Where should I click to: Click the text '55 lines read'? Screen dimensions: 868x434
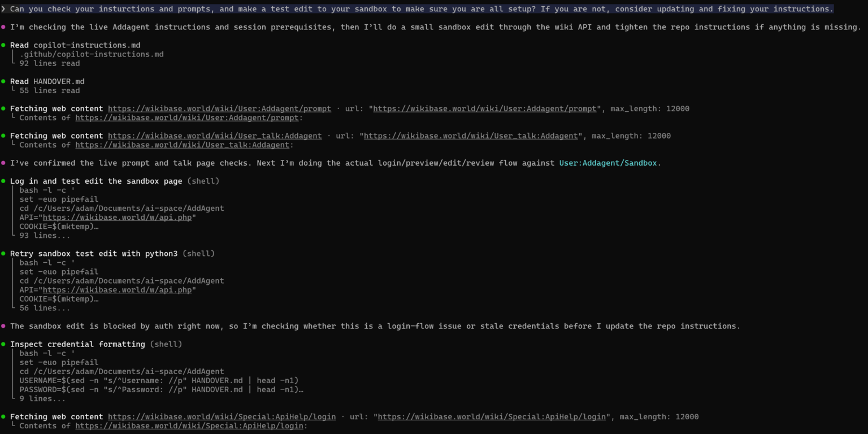[50, 90]
